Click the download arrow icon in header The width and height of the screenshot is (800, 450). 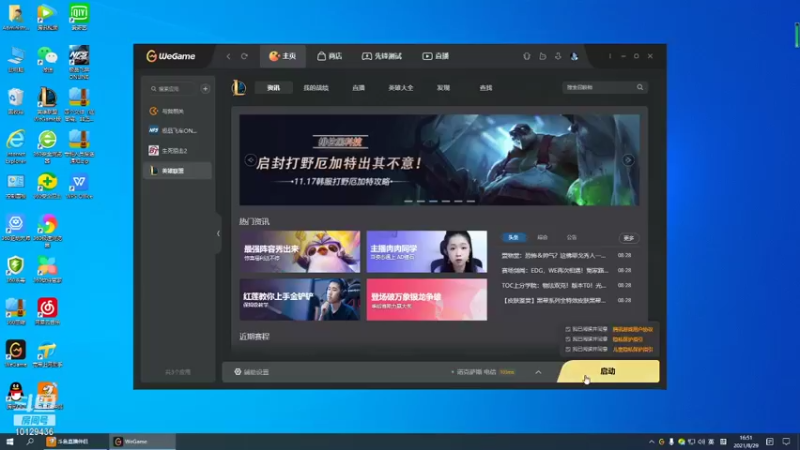pos(558,56)
